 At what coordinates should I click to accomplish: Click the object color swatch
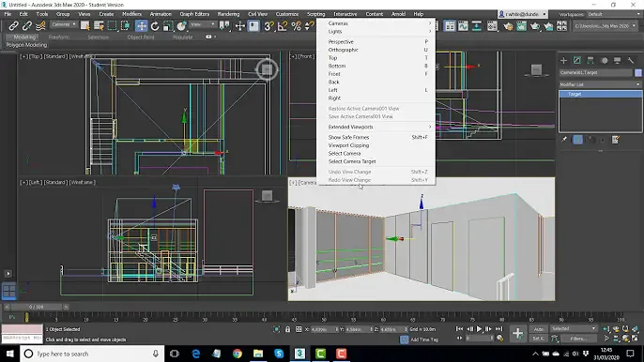[x=637, y=72]
